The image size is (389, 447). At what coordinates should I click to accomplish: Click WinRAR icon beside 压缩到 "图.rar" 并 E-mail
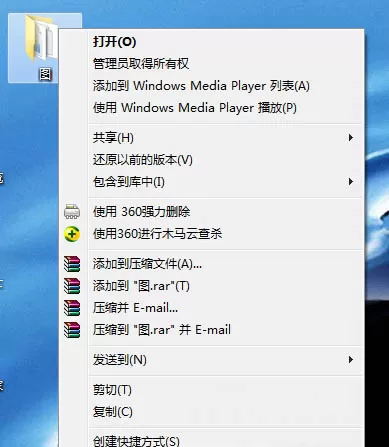click(x=72, y=330)
